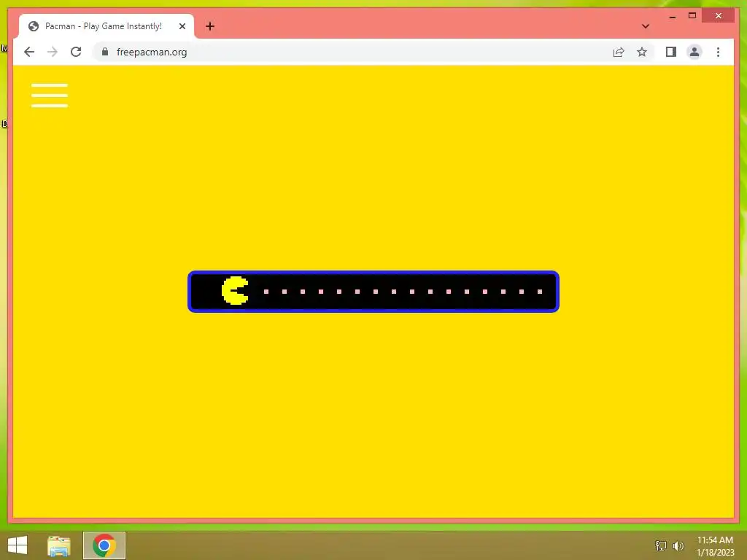Click the yellow Pacman character
The width and height of the screenshot is (747, 560).
(235, 290)
